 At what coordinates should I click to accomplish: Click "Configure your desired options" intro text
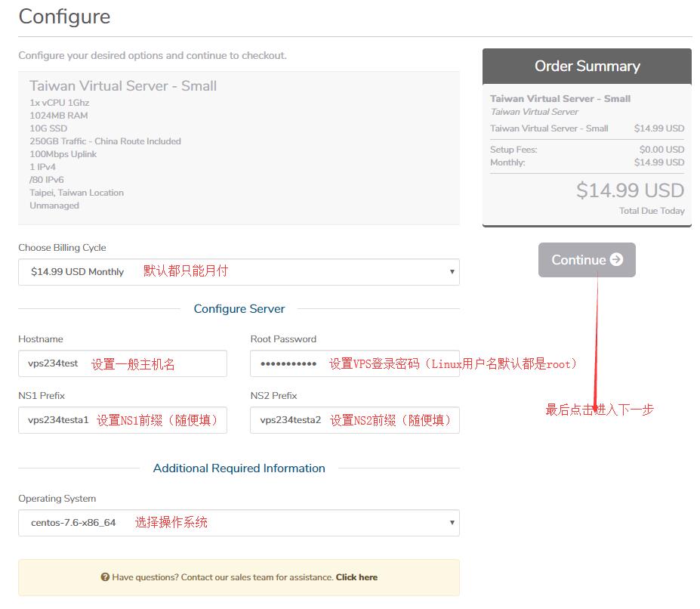tap(153, 55)
